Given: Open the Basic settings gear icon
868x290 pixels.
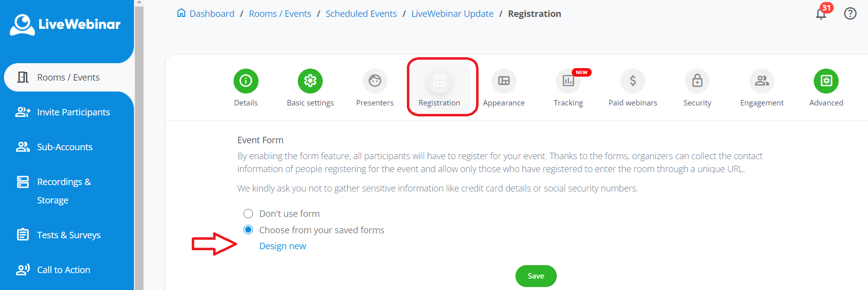Looking at the screenshot, I should coord(310,81).
